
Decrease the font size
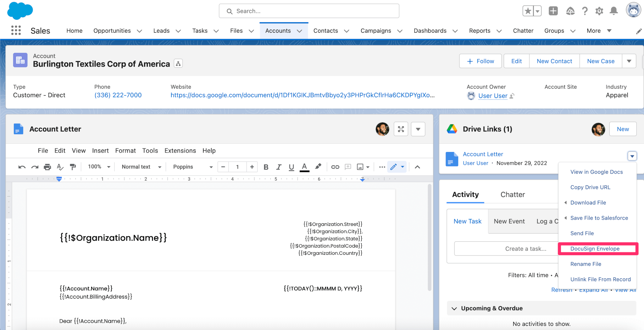(223, 167)
